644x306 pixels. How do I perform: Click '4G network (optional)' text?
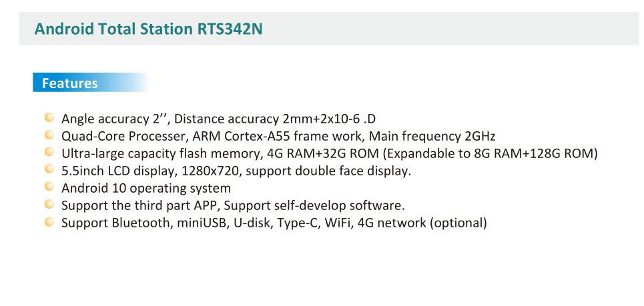coord(422,223)
